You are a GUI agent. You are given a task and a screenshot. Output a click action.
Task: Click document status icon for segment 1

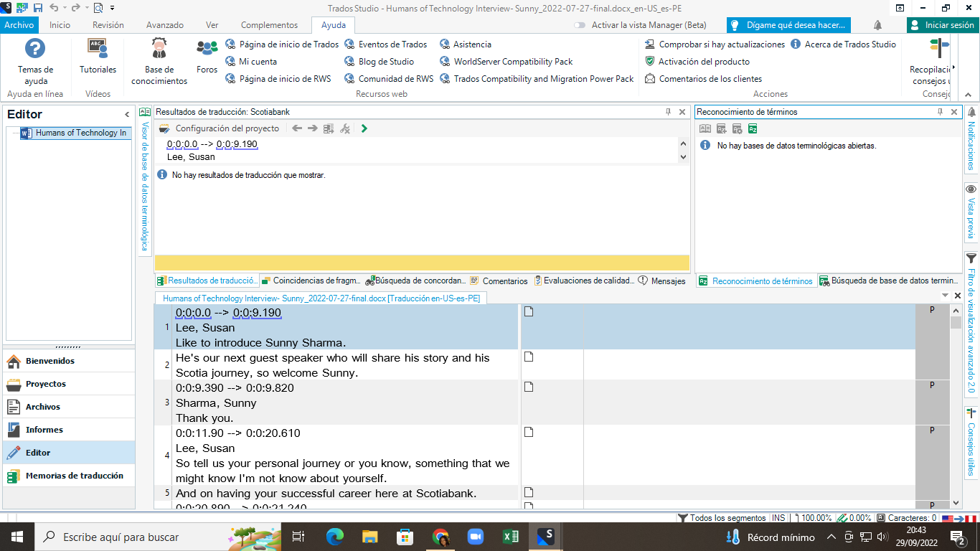529,311
